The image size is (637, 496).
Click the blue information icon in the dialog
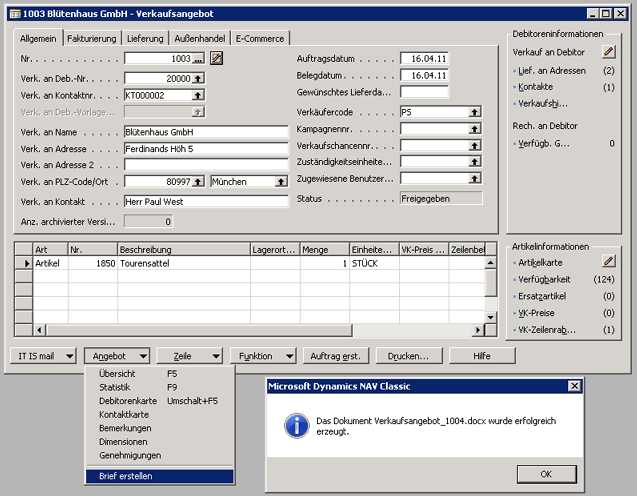297,425
